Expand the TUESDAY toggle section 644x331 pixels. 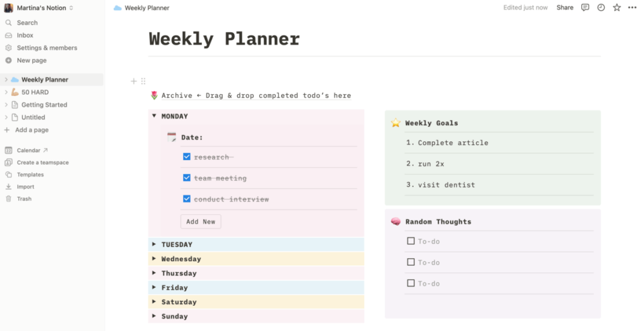pyautogui.click(x=154, y=244)
